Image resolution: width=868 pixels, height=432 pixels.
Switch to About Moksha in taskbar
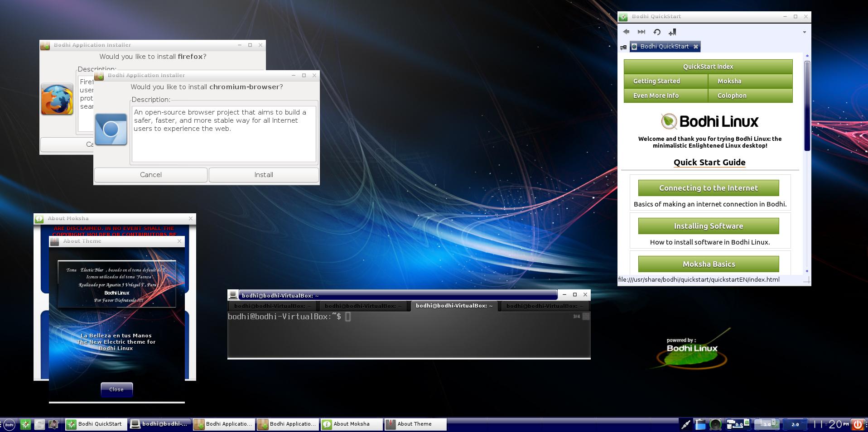point(351,424)
